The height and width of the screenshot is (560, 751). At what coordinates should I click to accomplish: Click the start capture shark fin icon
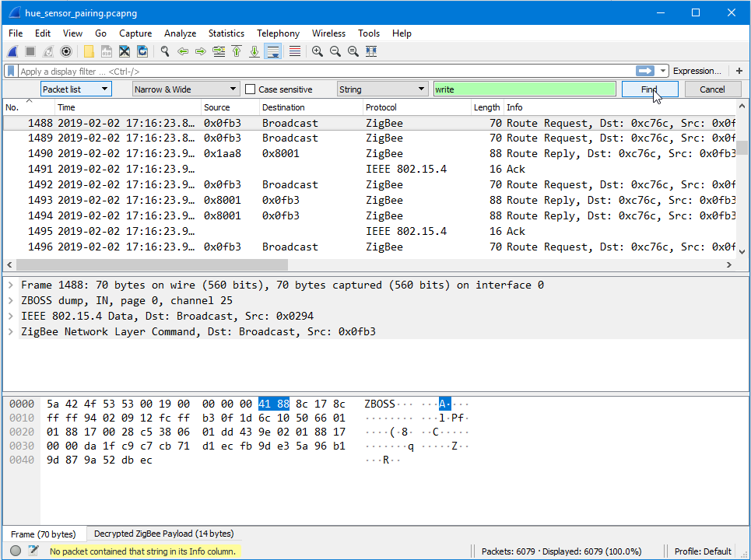pyautogui.click(x=13, y=51)
